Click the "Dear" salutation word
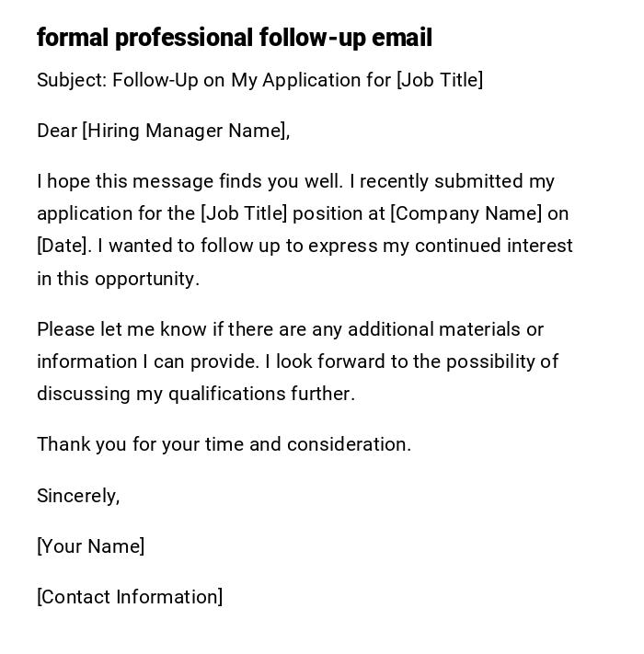 coord(57,131)
